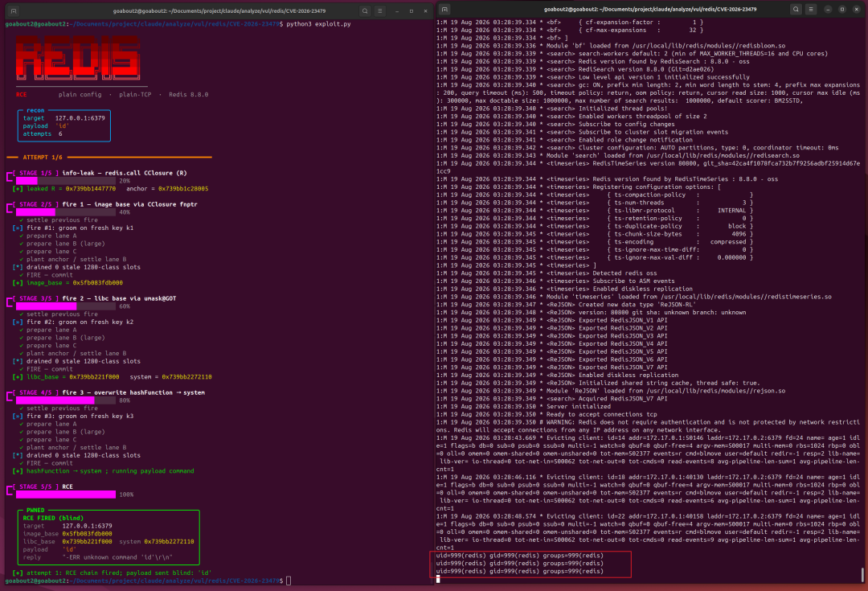Click the 'ATTEMPT 1/6' heading
This screenshot has width=868, height=591.
[43, 158]
